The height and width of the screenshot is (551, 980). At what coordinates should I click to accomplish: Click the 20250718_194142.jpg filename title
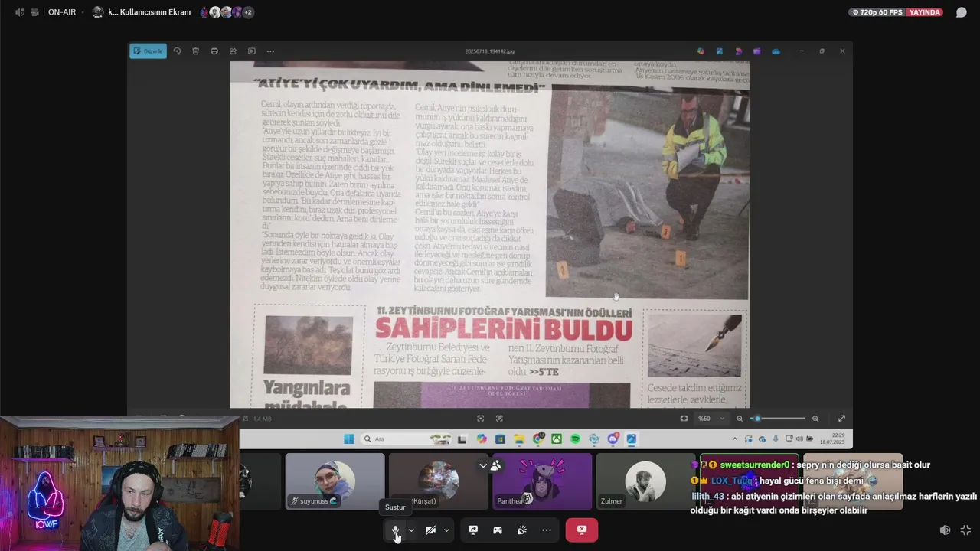pyautogui.click(x=490, y=51)
